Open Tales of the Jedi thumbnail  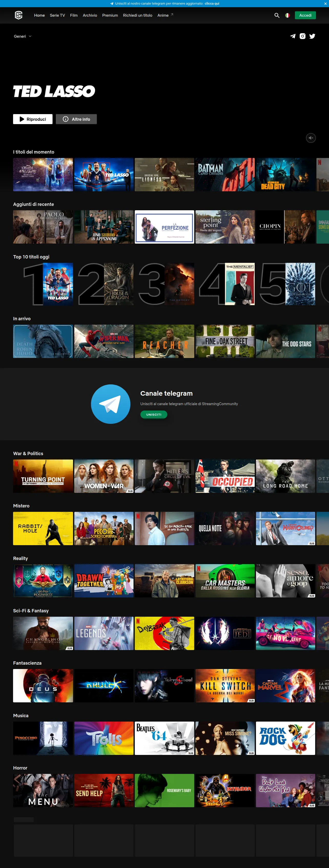click(x=225, y=633)
